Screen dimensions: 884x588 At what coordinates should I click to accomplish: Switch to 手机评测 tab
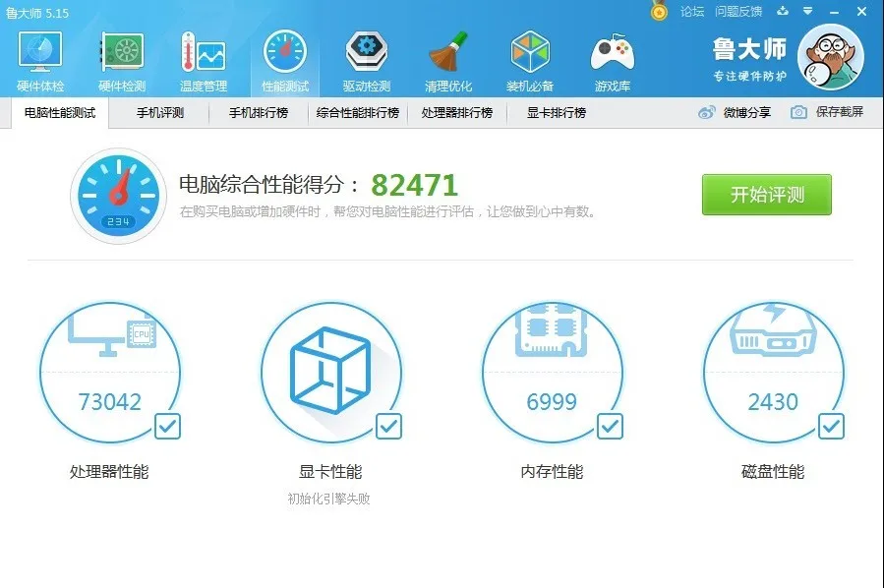click(160, 113)
